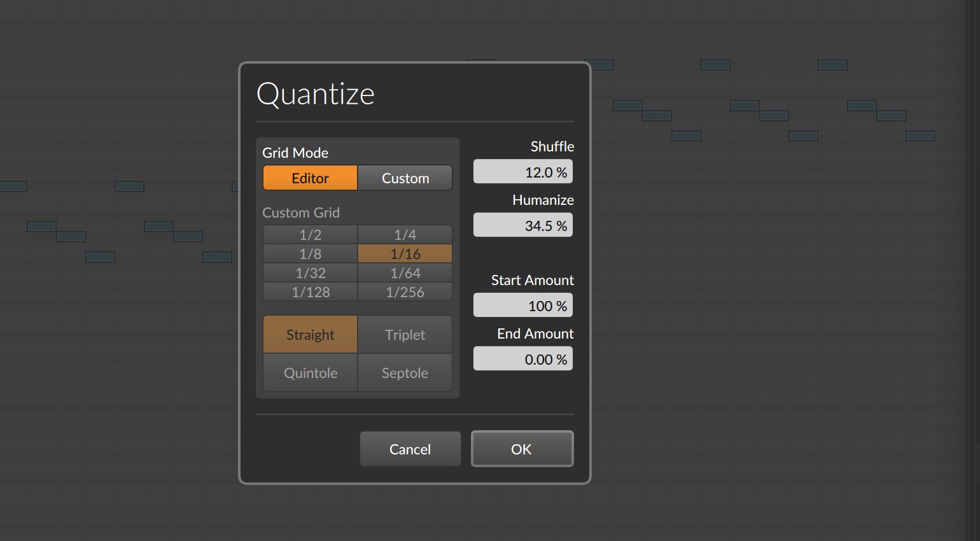Cancel the Quantize dialog
This screenshot has height=541, width=980.
(x=410, y=449)
